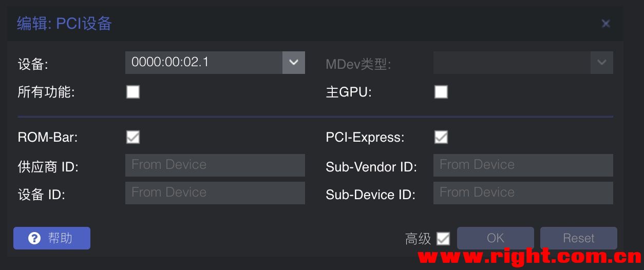The width and height of the screenshot is (644, 270).
Task: Click the www.right.com.cn watermark text
Action: [529, 255]
